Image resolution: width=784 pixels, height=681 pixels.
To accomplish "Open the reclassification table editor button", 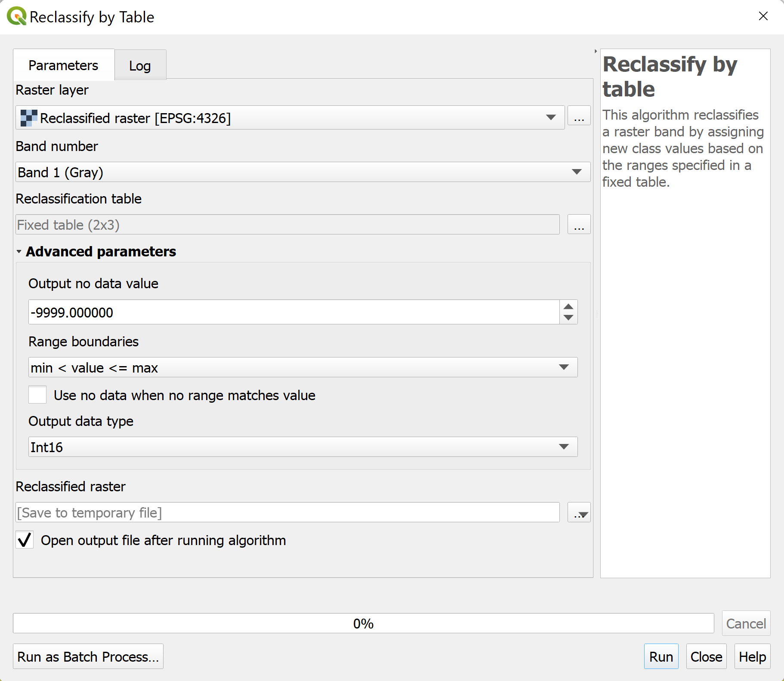I will pyautogui.click(x=579, y=225).
